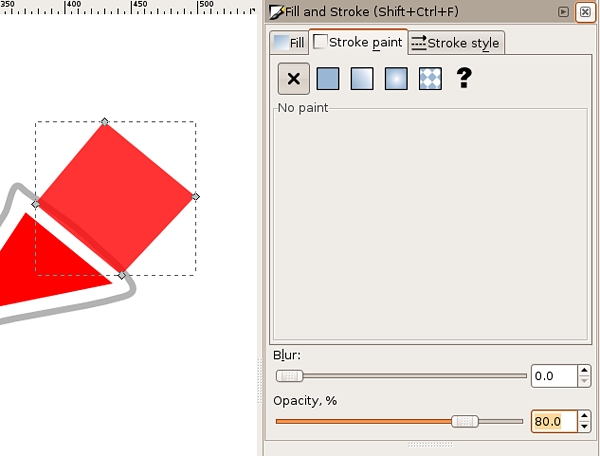This screenshot has width=600, height=456.
Task: Click the Blur value input field
Action: coord(553,376)
